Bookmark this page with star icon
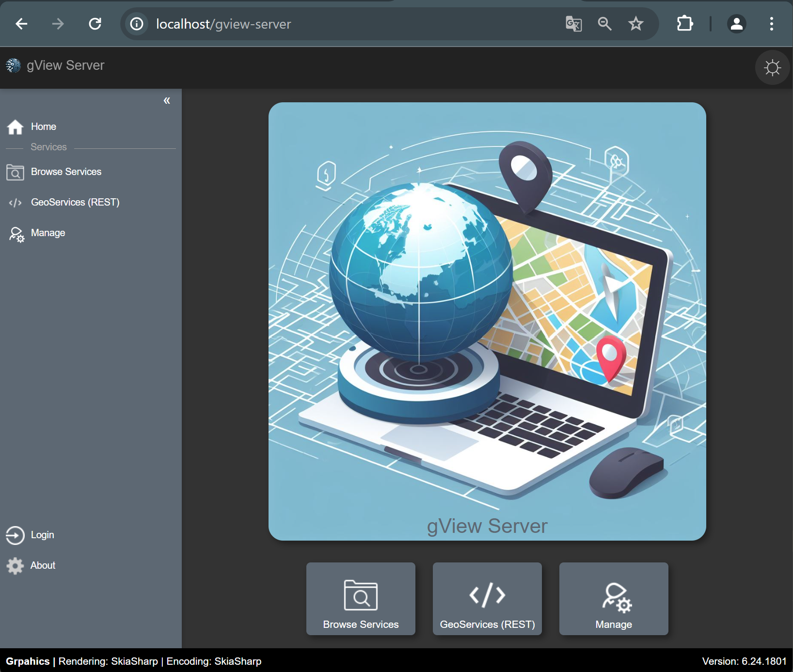 click(x=636, y=24)
